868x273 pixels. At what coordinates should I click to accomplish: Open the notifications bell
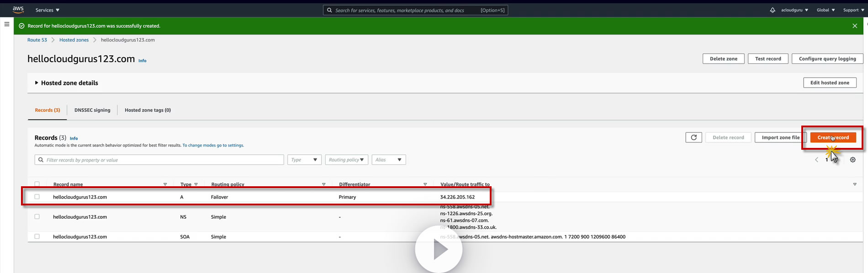(773, 10)
